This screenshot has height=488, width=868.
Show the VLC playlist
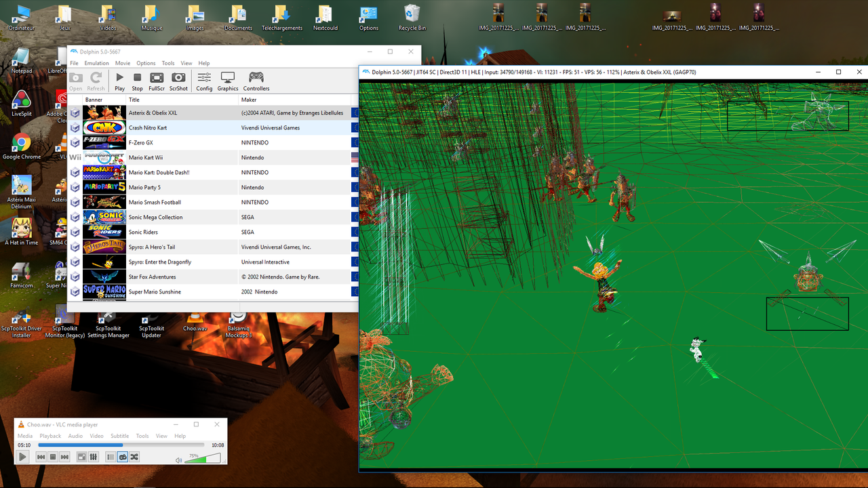111,457
